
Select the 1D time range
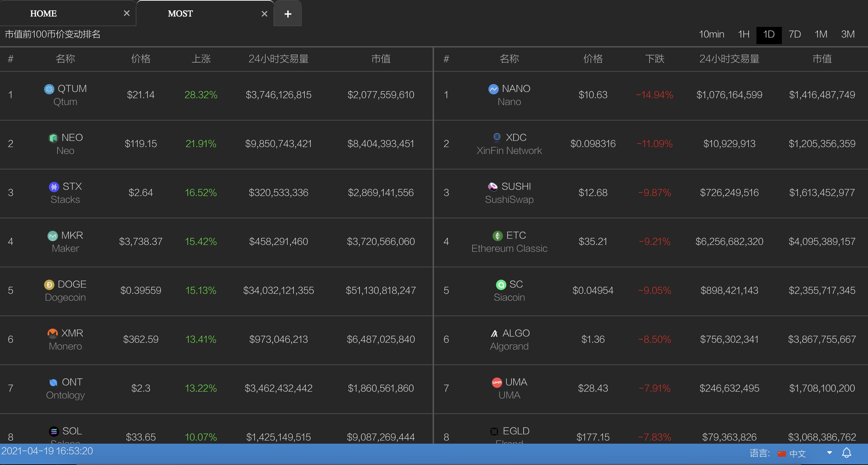[x=769, y=35]
